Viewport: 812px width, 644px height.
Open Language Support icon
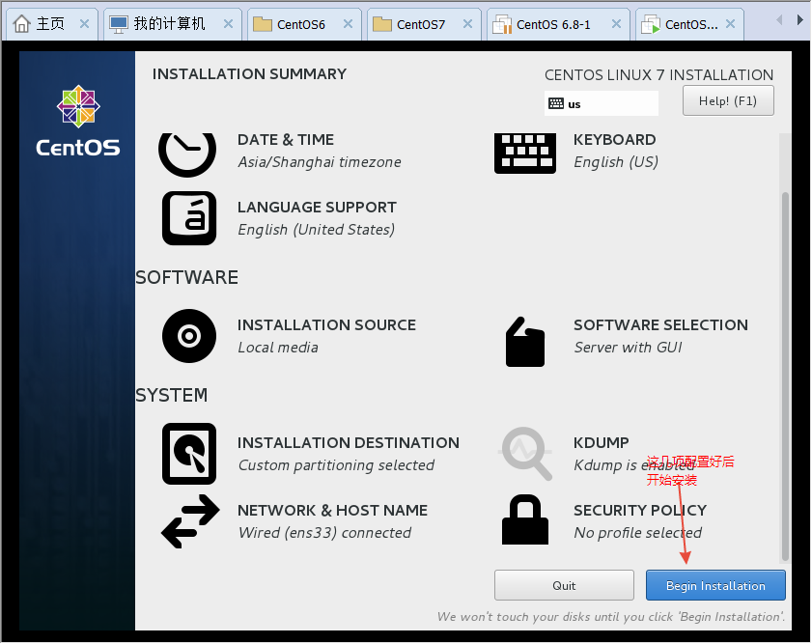tap(189, 218)
